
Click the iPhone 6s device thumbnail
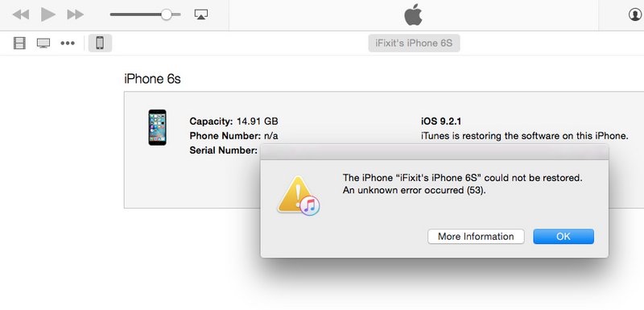coord(157,127)
